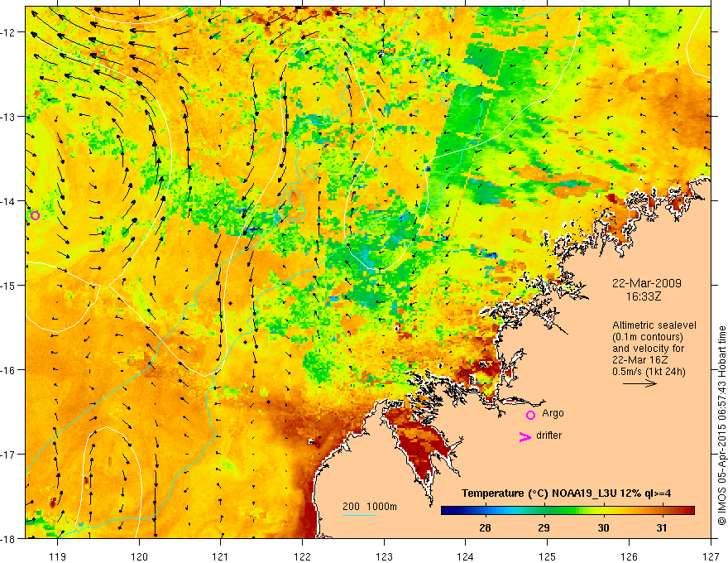Click the latitude axis label '-14'
728x563 pixels.
(9, 201)
